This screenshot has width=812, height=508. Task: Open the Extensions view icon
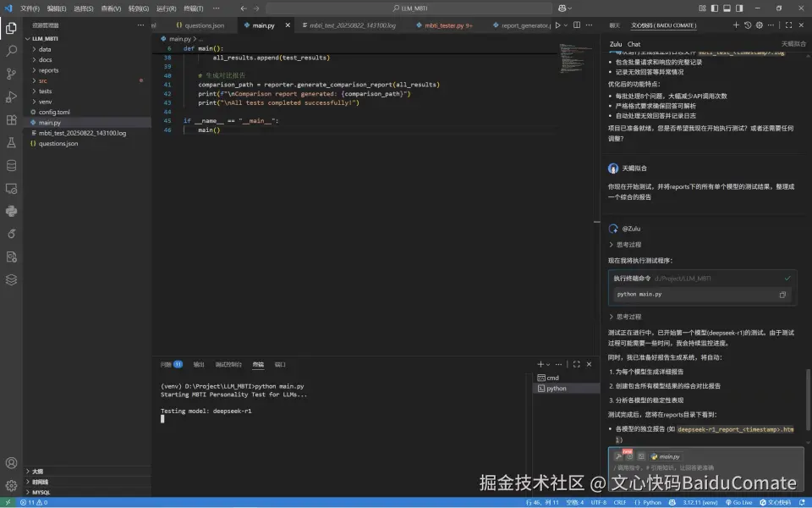[11, 120]
